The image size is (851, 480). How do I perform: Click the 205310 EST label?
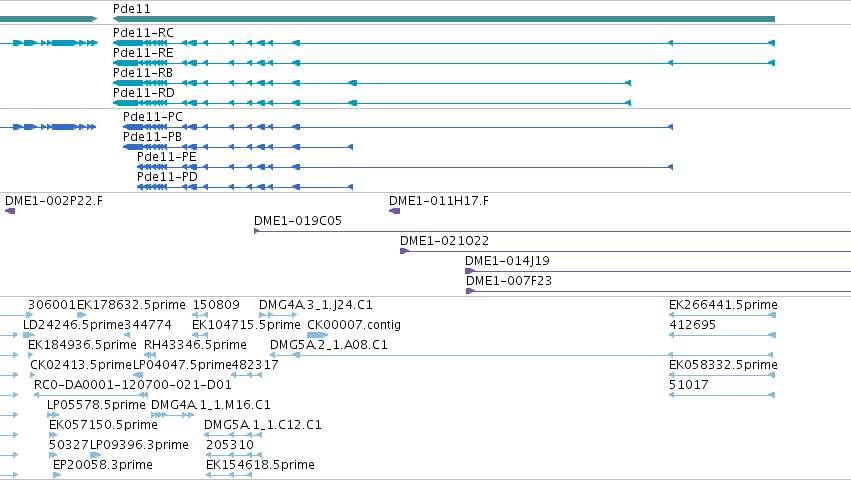(230, 446)
